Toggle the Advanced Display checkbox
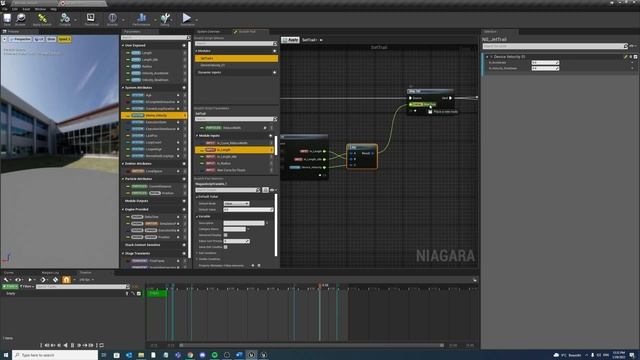 point(225,235)
